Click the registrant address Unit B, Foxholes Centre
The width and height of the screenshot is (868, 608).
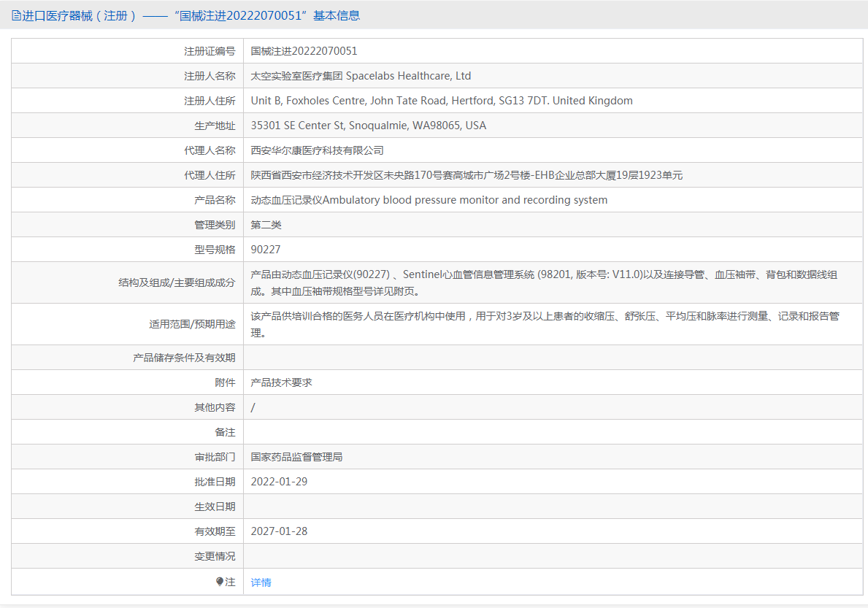point(441,101)
